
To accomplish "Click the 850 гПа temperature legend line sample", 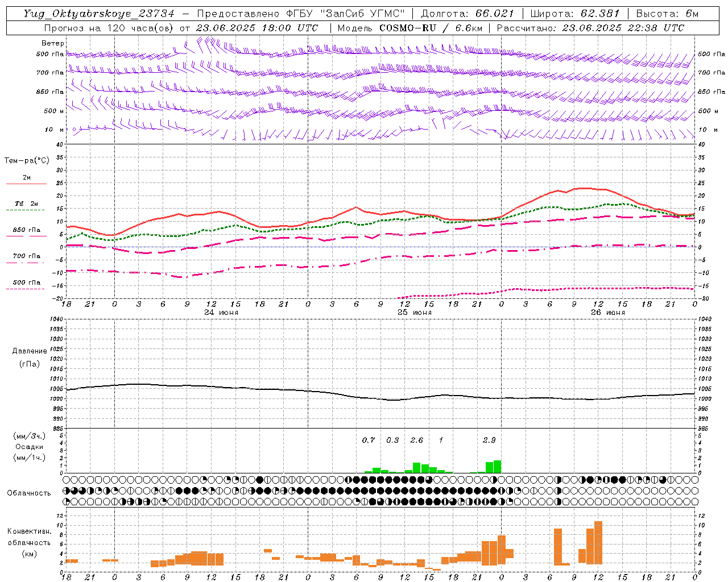I will pyautogui.click(x=26, y=236).
